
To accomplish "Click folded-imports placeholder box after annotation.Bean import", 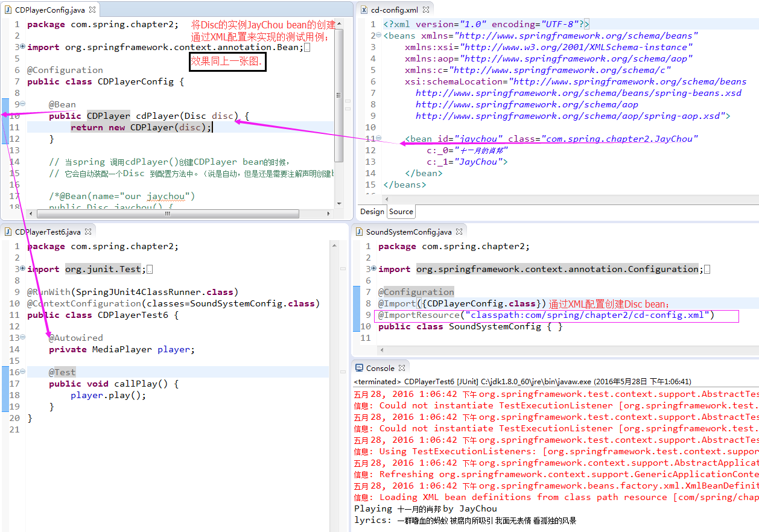I will [x=308, y=48].
